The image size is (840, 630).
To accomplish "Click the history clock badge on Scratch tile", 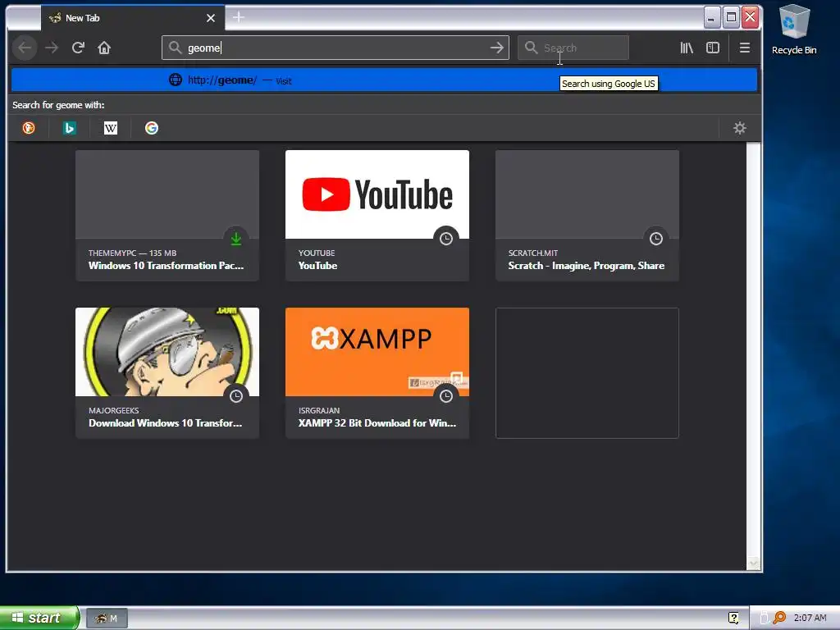I will click(656, 239).
